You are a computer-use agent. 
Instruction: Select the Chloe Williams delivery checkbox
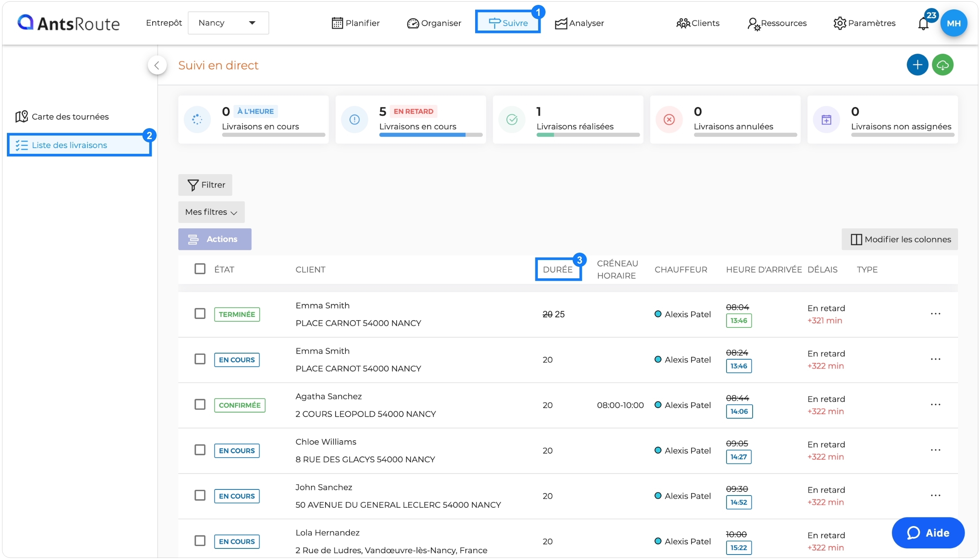click(200, 450)
